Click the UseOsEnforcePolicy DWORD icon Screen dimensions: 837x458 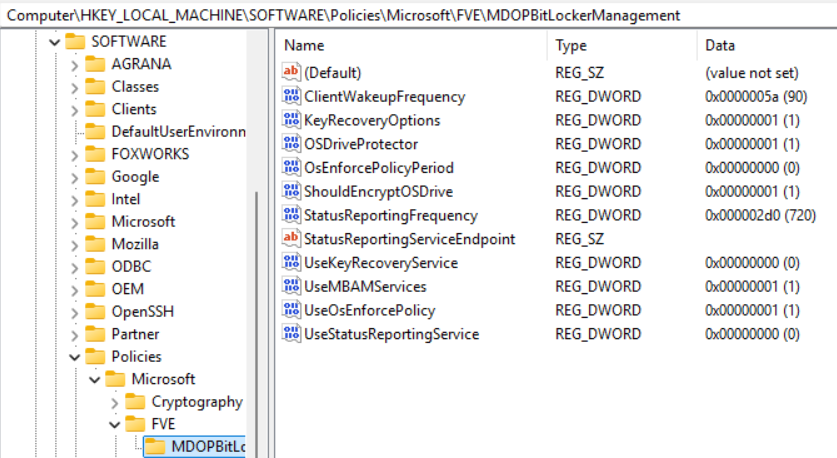[291, 310]
